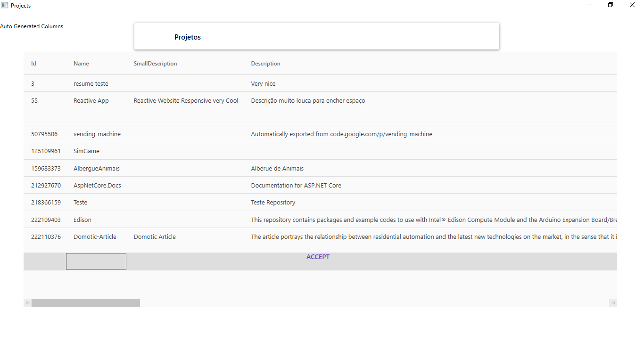Select the Id cell 218366159
Screen dimensions: 644x343
(45, 202)
